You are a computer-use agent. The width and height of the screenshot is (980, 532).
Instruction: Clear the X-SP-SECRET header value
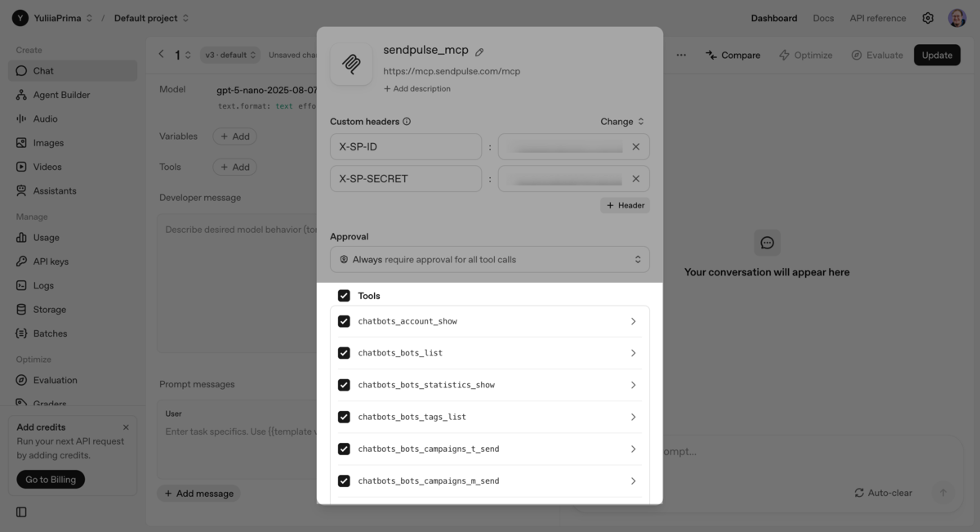pos(636,179)
